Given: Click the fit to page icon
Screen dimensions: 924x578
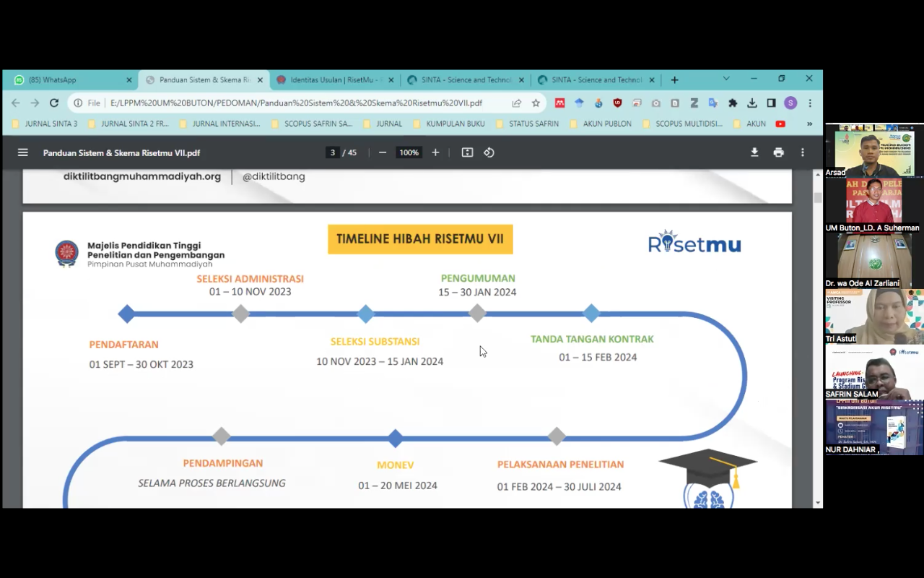Looking at the screenshot, I should [x=467, y=152].
